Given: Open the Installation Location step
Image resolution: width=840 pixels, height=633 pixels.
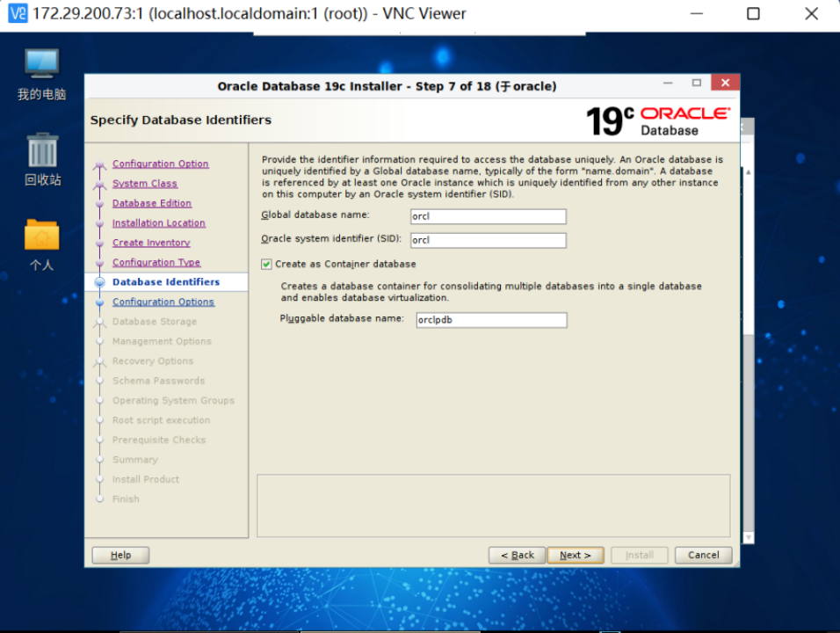Looking at the screenshot, I should [x=158, y=222].
